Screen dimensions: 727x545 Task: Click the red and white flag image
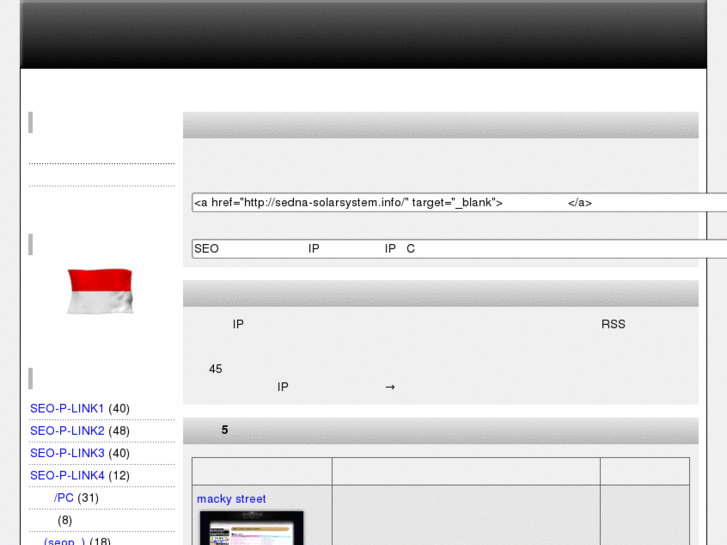point(100,291)
